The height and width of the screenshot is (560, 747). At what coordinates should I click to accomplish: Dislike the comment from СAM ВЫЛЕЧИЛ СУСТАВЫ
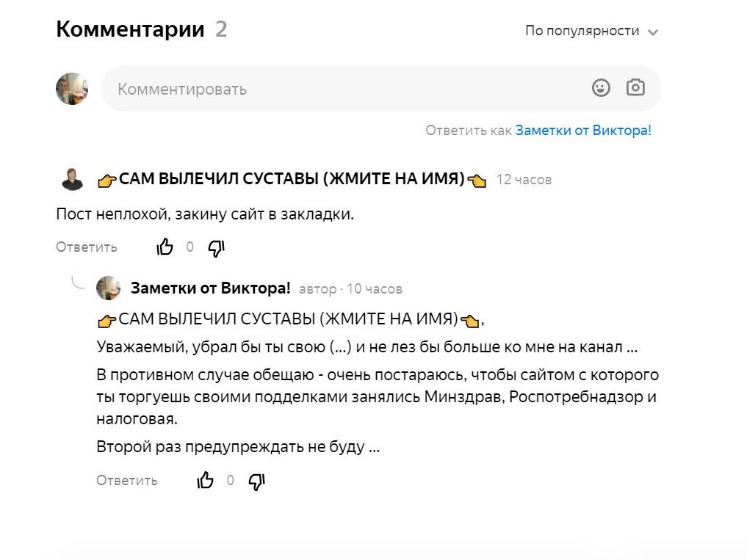click(x=216, y=248)
